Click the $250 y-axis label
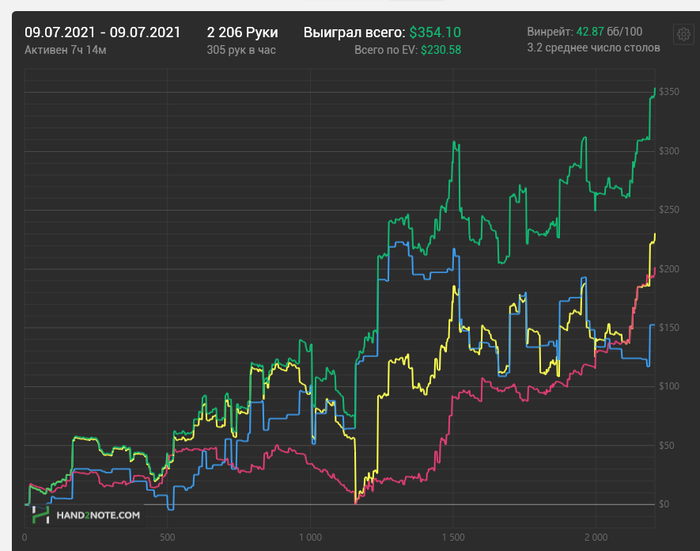Viewport: 700px width, 551px height. pyautogui.click(x=669, y=209)
